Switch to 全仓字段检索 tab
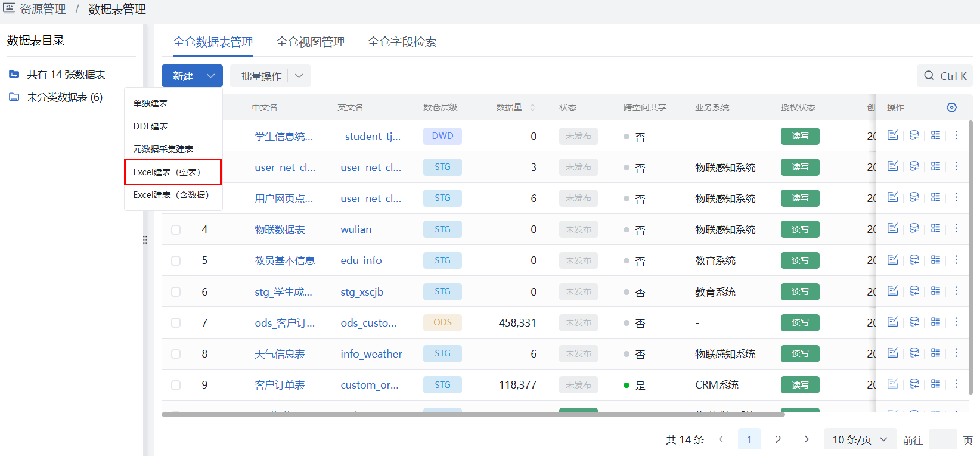The image size is (980, 456). [402, 42]
